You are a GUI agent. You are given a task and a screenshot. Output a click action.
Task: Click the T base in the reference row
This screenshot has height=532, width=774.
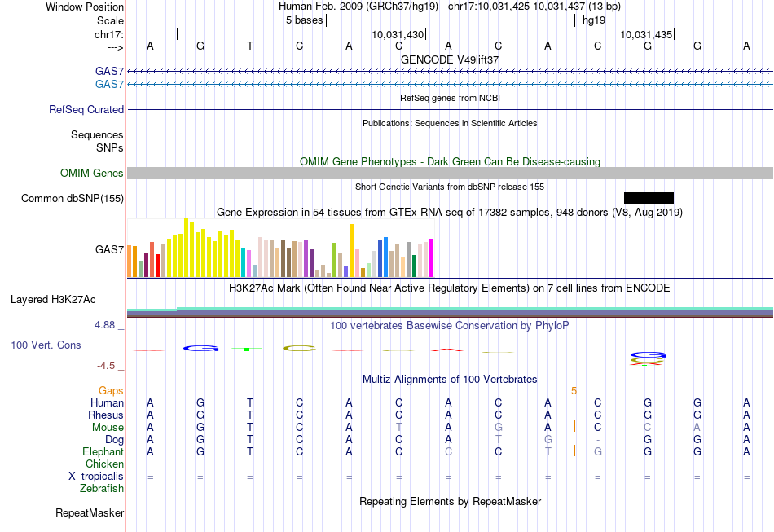250,46
